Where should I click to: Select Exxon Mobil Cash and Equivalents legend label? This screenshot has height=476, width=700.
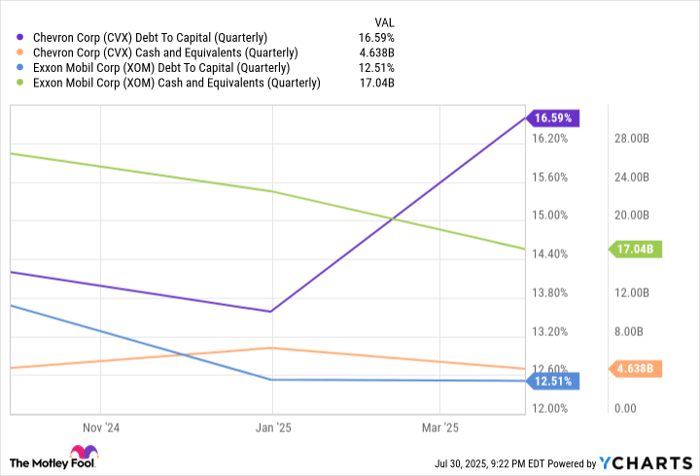tap(177, 83)
